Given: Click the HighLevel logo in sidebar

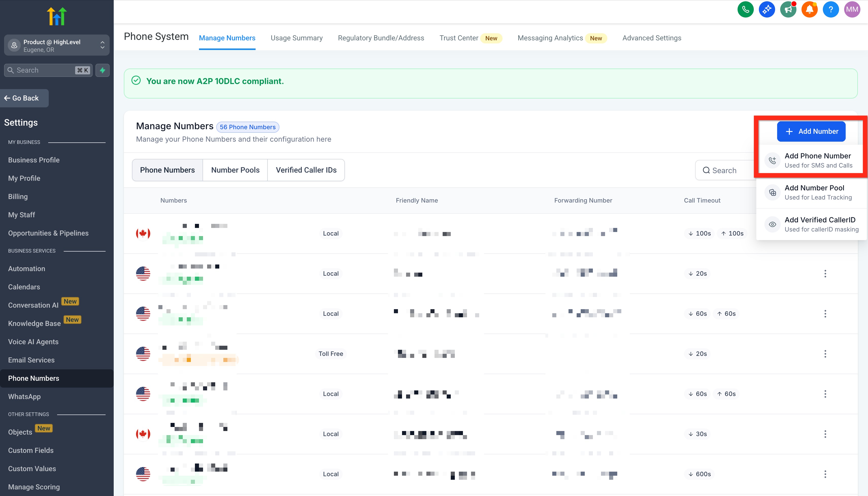Looking at the screenshot, I should 57,16.
